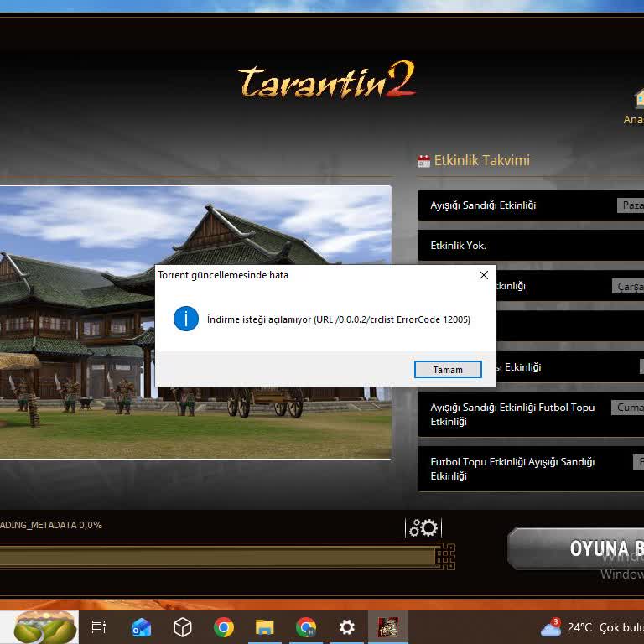Open the 3D box app in taskbar

coord(182,627)
